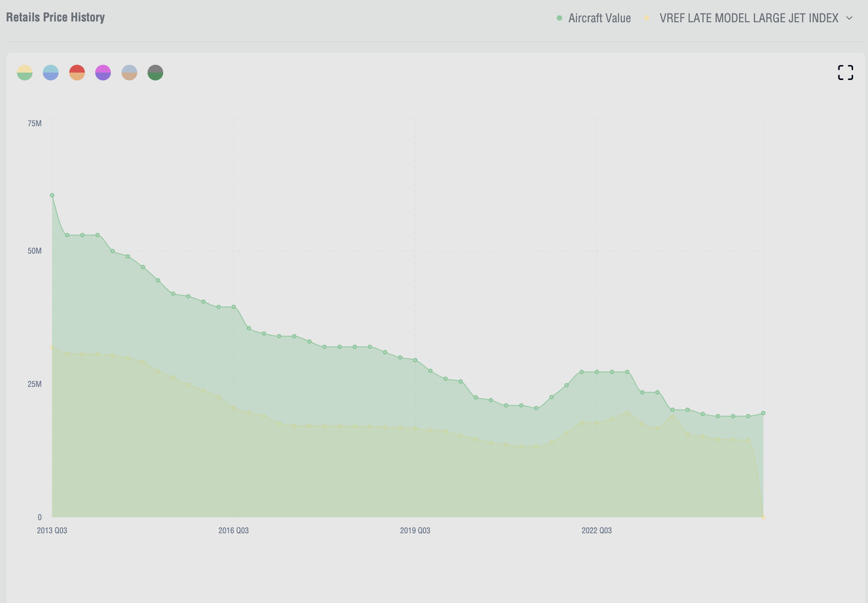Select the teal-blue color theme swatch
Viewport: 868px width, 603px height.
51,73
